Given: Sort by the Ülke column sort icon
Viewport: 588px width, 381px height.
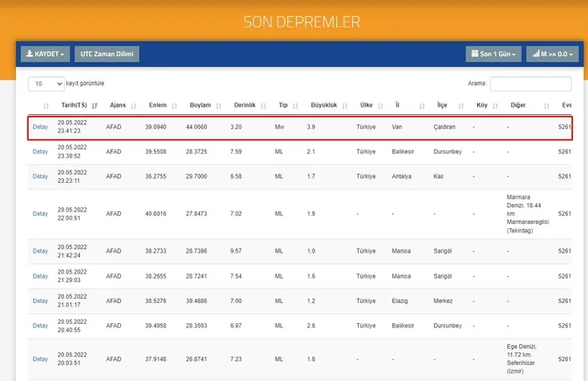Looking at the screenshot, I should (381, 106).
